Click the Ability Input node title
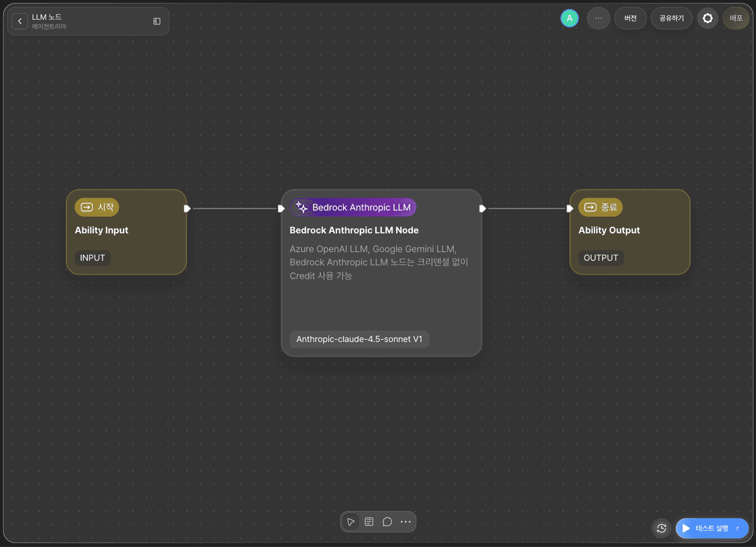This screenshot has height=547, width=756. [x=102, y=230]
